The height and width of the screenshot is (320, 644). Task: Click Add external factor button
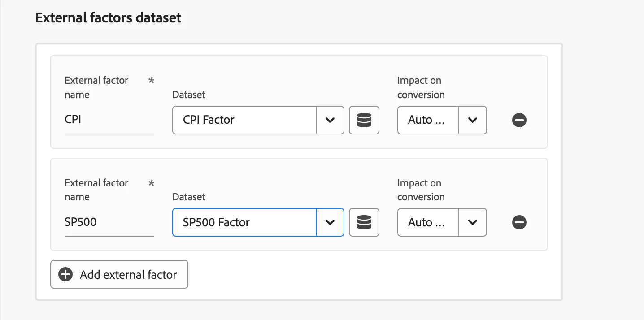click(119, 274)
